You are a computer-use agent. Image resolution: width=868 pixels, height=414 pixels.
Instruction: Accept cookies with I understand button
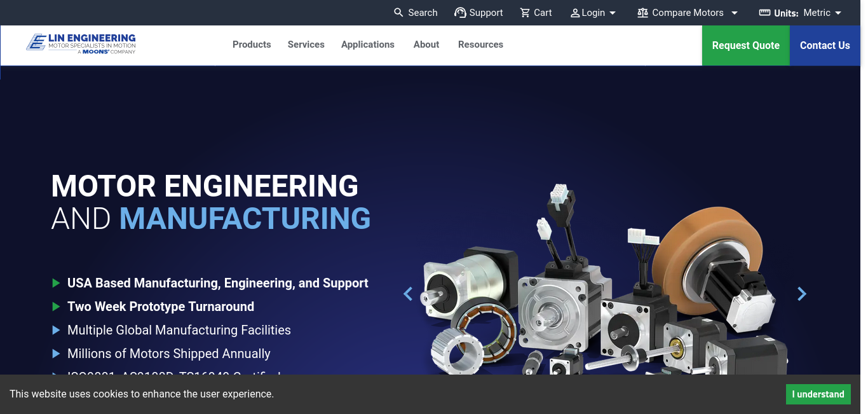click(x=818, y=394)
